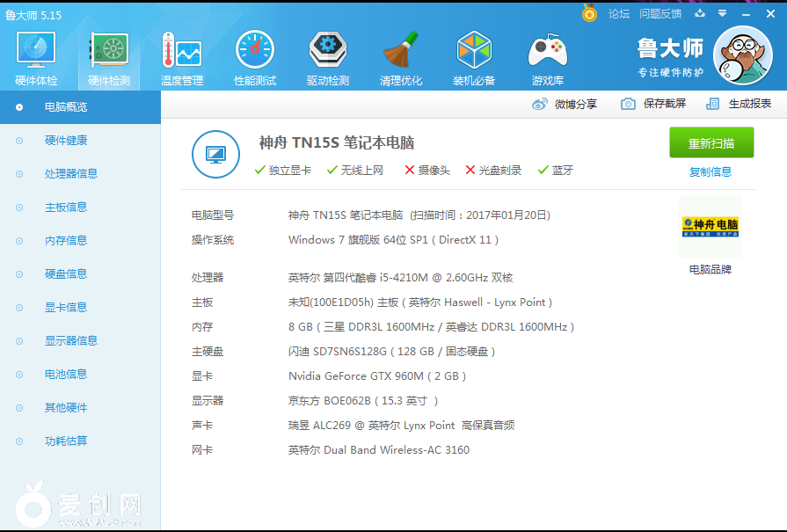
Task: Click the gold medal icon in title bar
Action: [x=588, y=14]
